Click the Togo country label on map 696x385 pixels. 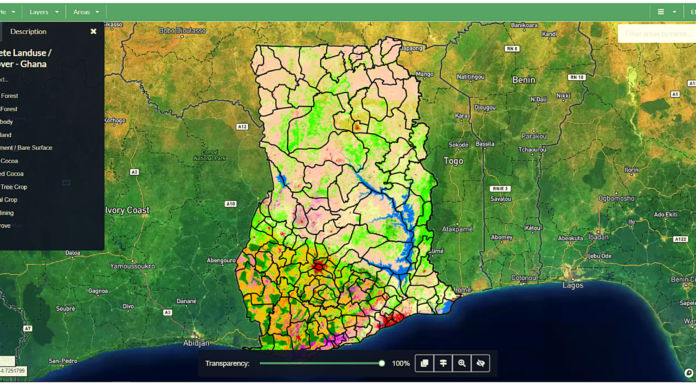tap(454, 161)
